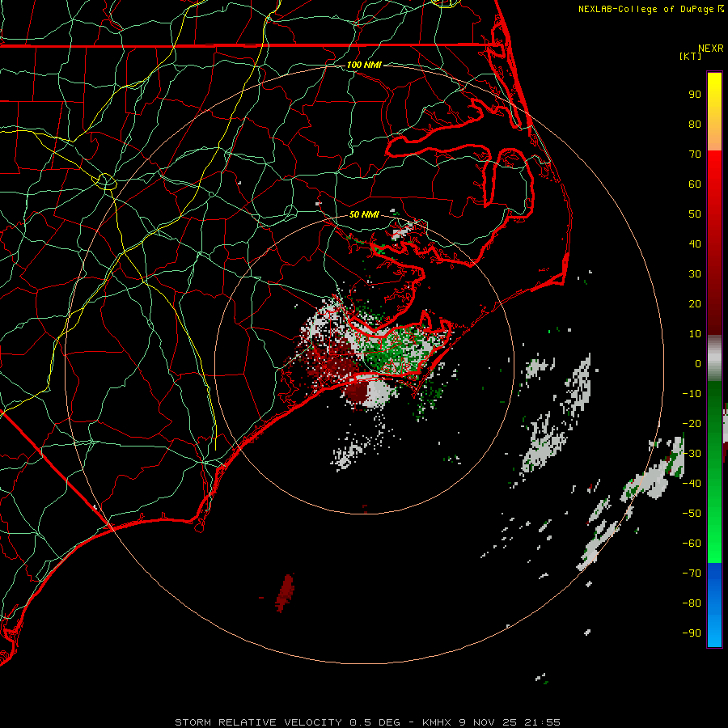Select the -50 value on velocity scale
Screen dimensions: 728x728
(x=692, y=514)
